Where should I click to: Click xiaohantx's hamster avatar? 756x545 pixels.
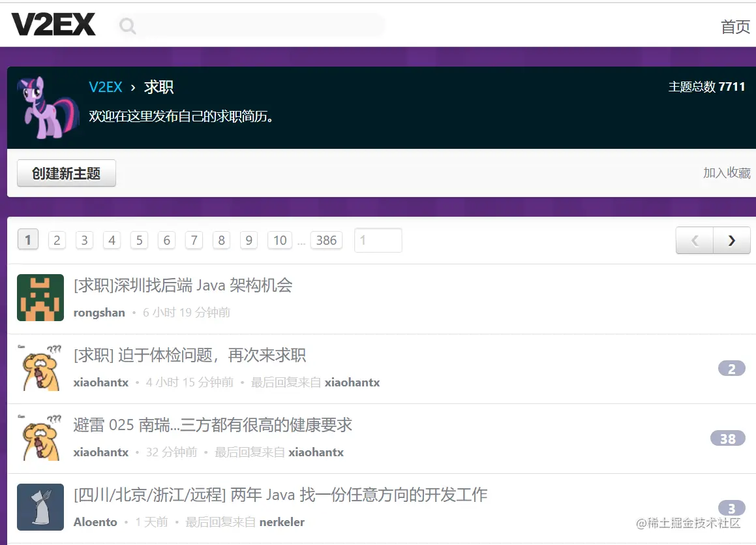tap(40, 367)
